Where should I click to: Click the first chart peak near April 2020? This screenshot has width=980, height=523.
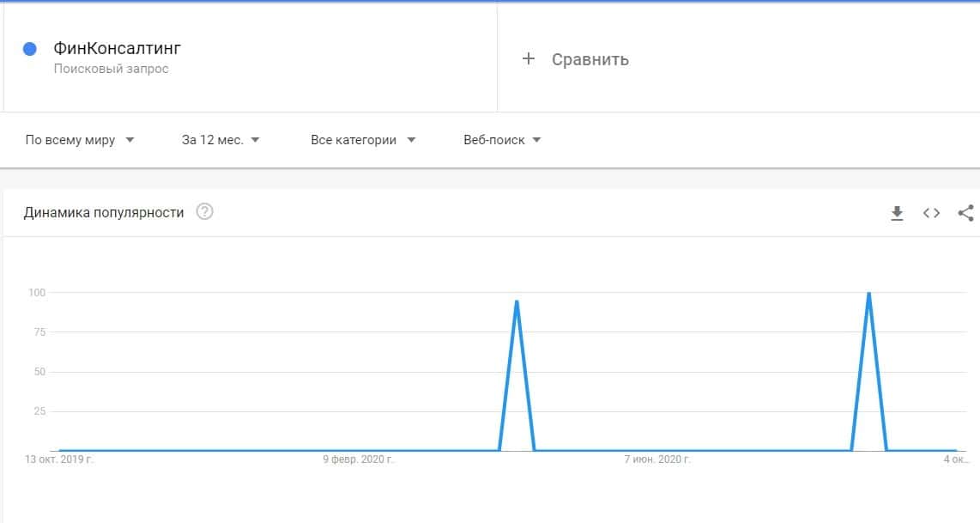(517, 301)
